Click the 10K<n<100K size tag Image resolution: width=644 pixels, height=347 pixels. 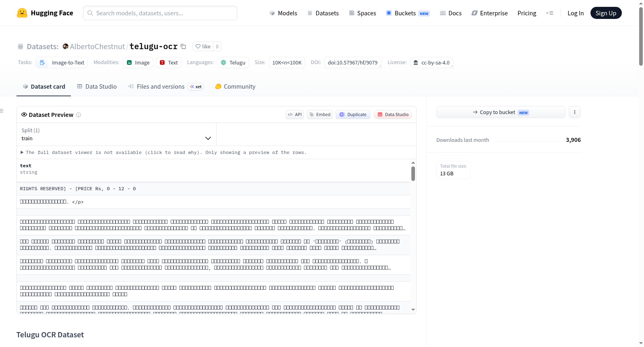(287, 62)
